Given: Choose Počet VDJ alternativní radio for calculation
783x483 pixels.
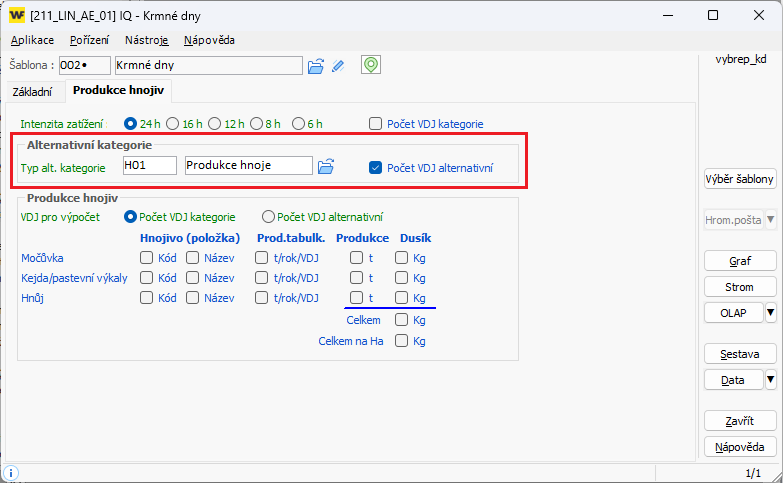Looking at the screenshot, I should (268, 217).
